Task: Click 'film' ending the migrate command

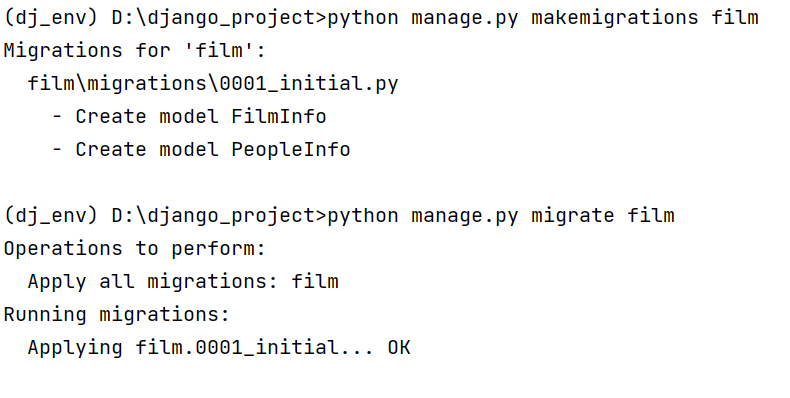Action: click(x=650, y=216)
